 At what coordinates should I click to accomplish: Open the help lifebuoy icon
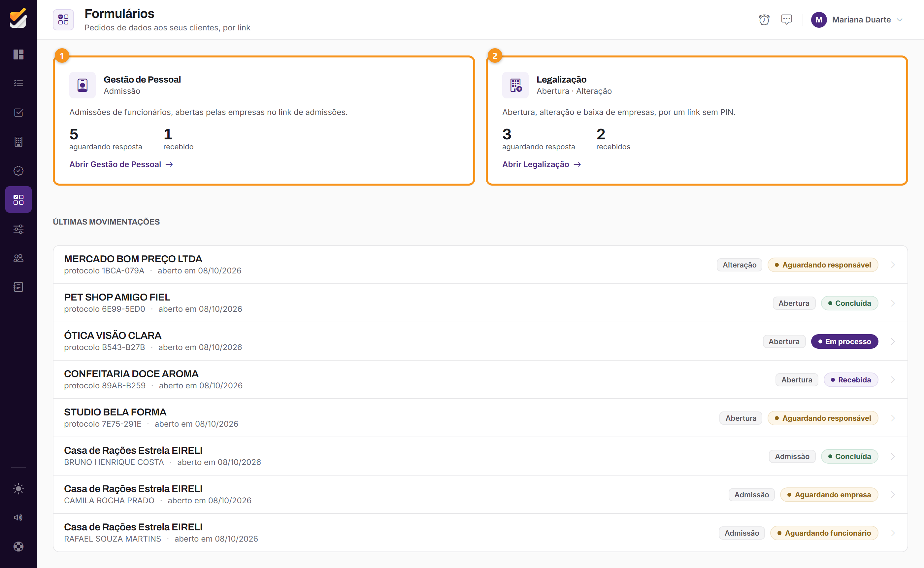click(18, 546)
